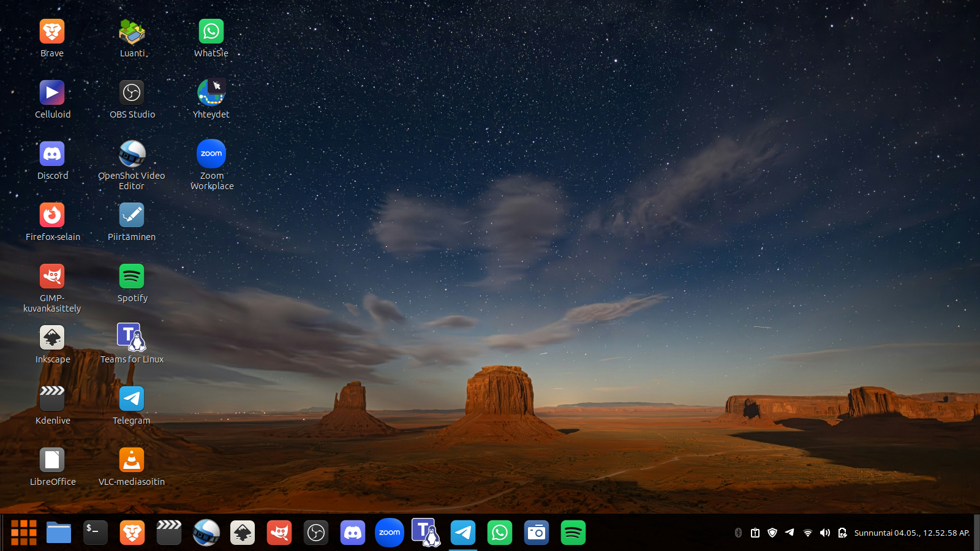Open Telegram tray icon
This screenshot has width=980, height=551.
tap(790, 533)
